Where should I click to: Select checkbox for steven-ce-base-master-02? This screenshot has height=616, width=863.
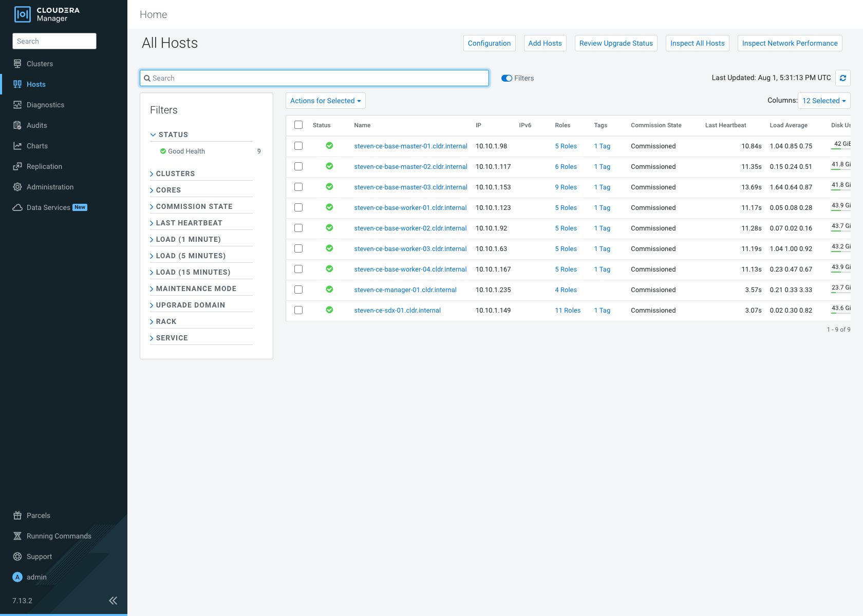click(298, 166)
